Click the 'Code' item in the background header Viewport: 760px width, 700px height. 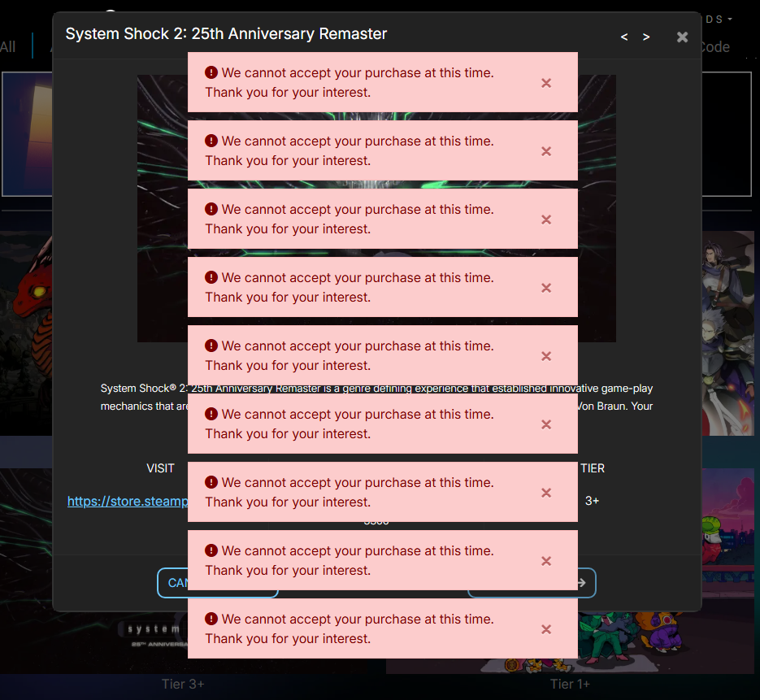716,47
